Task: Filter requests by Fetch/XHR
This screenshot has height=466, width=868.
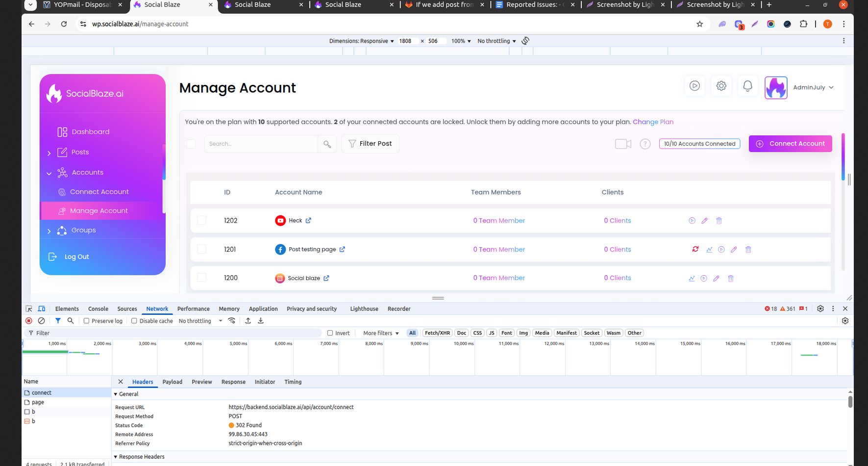Action: coord(437,333)
